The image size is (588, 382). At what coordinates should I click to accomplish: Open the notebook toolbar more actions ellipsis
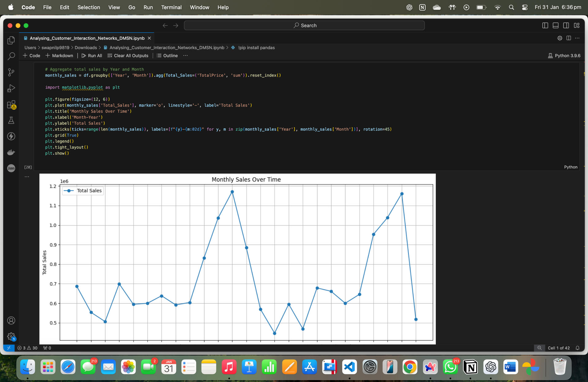(185, 55)
